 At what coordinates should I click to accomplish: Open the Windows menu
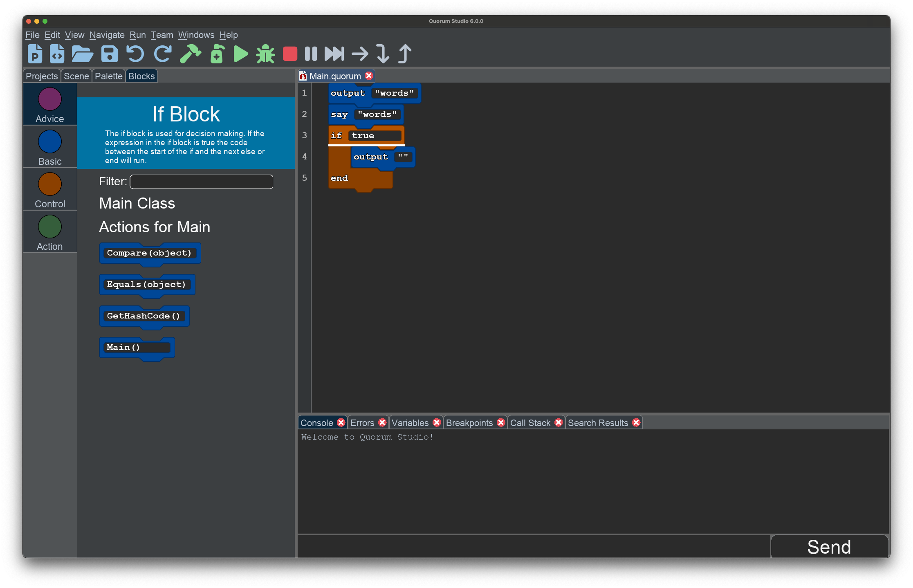pyautogui.click(x=196, y=35)
